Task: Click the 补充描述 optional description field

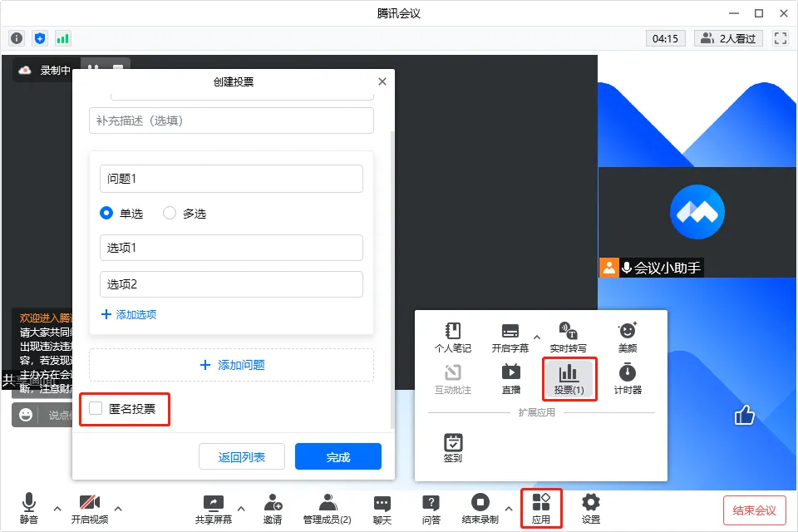Action: click(232, 121)
